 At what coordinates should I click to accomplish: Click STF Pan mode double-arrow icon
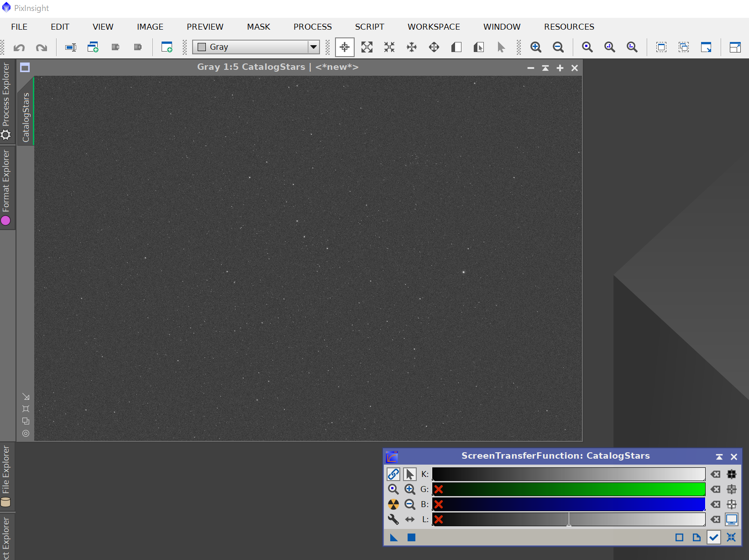pos(410,519)
